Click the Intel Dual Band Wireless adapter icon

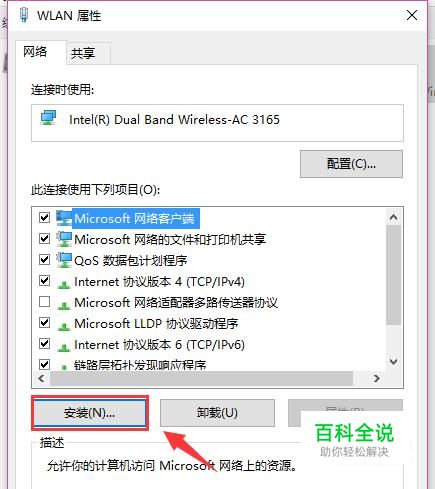point(49,119)
